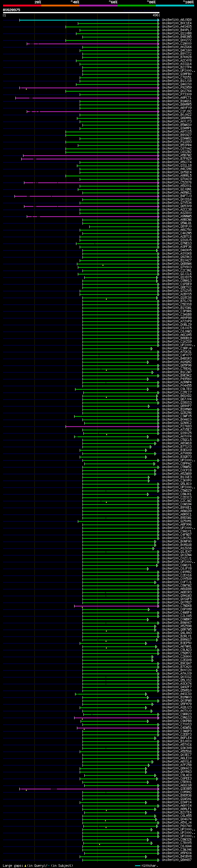Viewport: 197px width, 868px height.
Task: Select the UniRef100_C2CJW2 label
Action: (176, 501)
